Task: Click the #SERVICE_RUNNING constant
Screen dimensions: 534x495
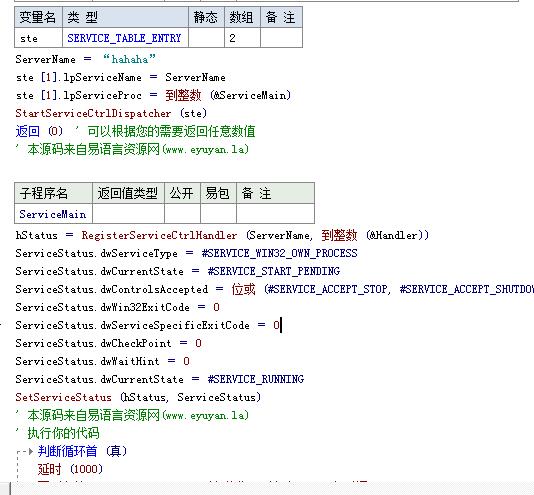Action: coord(256,379)
